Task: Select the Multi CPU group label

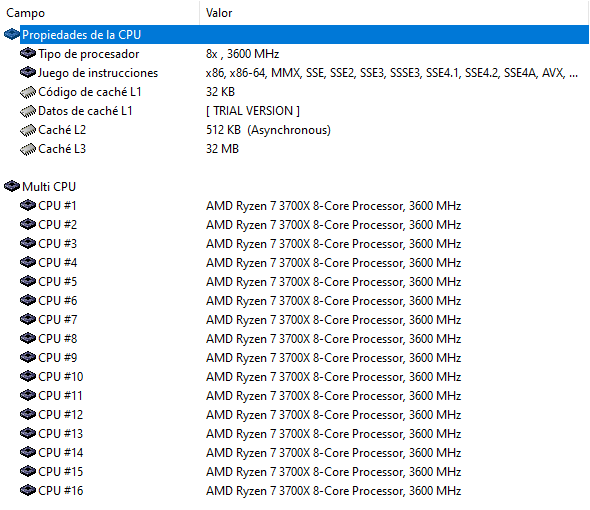Action: click(49, 187)
